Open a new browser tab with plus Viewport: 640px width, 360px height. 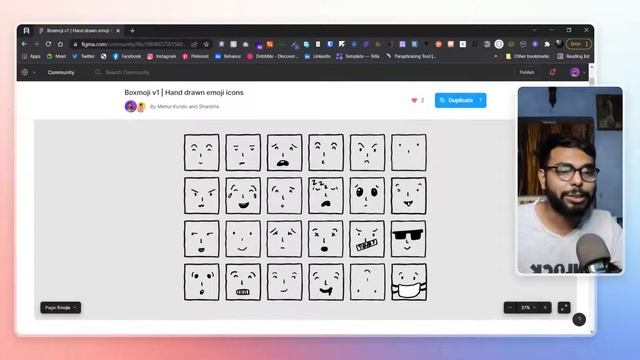(x=132, y=31)
